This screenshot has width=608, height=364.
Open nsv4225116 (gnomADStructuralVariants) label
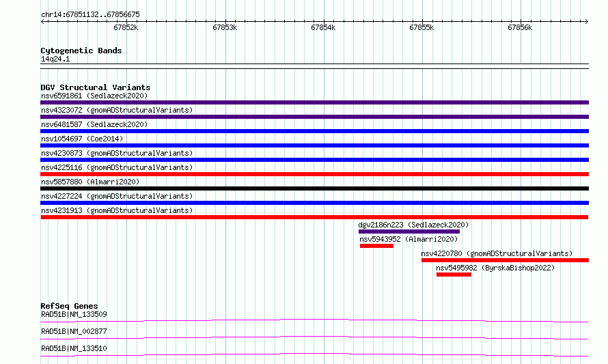click(117, 167)
